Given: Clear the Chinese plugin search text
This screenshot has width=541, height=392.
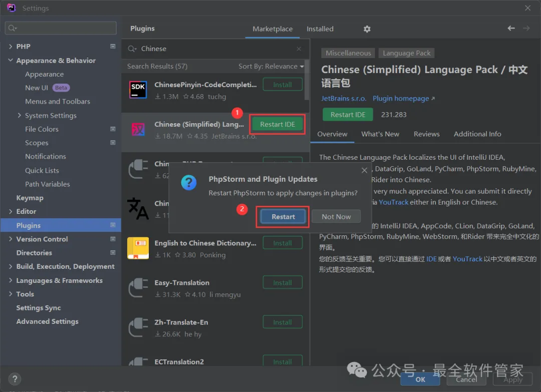Looking at the screenshot, I should tap(299, 49).
